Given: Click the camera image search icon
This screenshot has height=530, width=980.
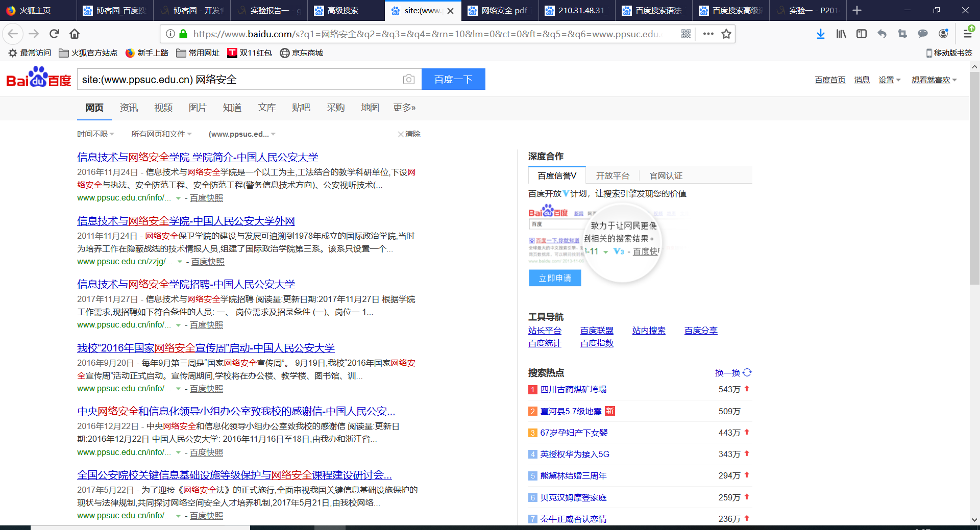Looking at the screenshot, I should click(408, 80).
